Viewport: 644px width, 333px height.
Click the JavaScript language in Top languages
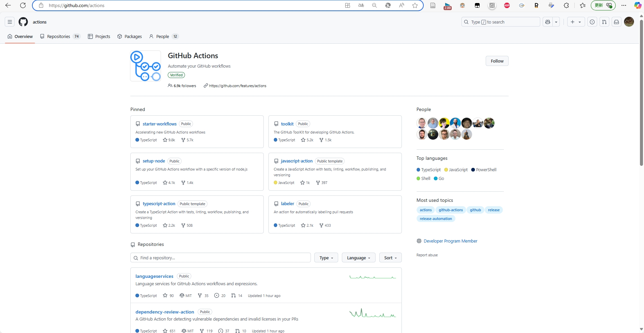pyautogui.click(x=456, y=170)
